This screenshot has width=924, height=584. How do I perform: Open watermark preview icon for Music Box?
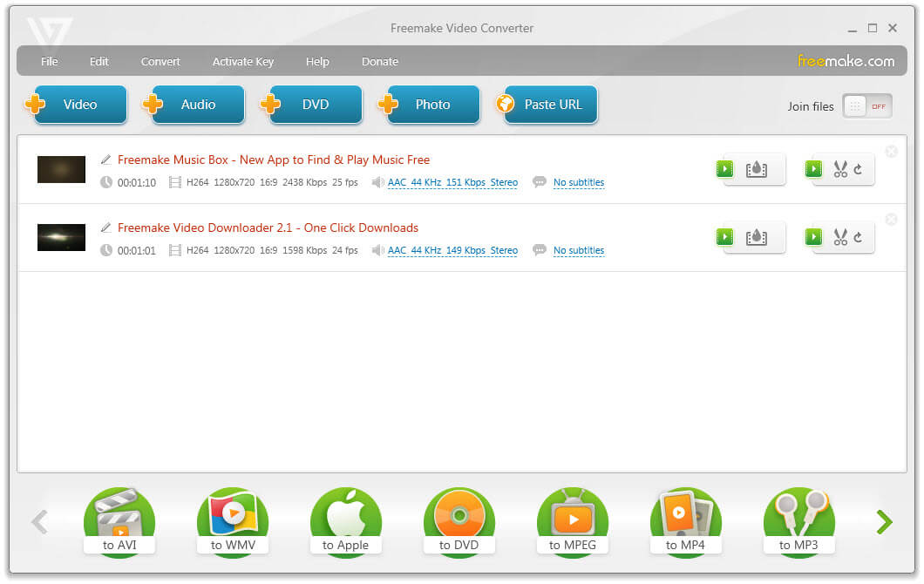tap(757, 170)
